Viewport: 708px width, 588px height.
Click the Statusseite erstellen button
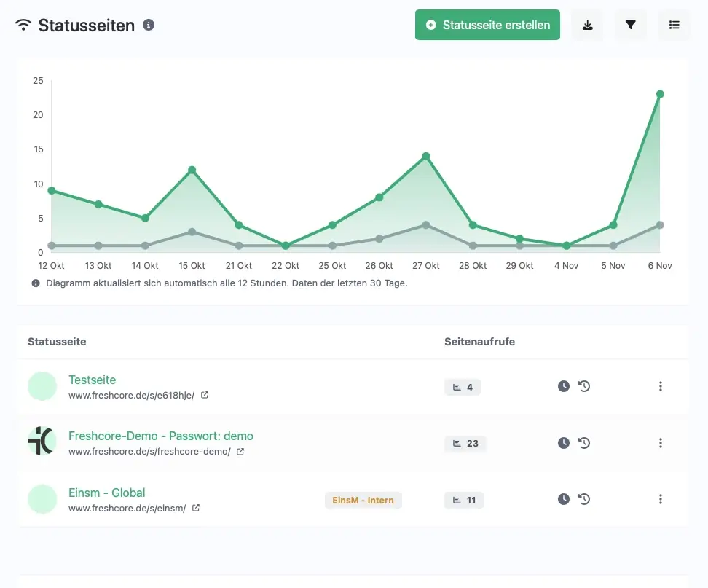487,25
